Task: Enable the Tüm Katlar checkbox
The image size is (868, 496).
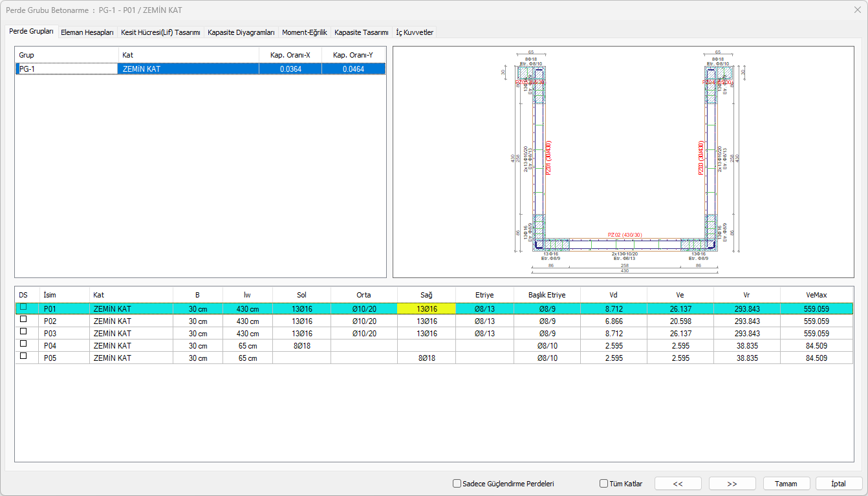Action: [x=604, y=484]
